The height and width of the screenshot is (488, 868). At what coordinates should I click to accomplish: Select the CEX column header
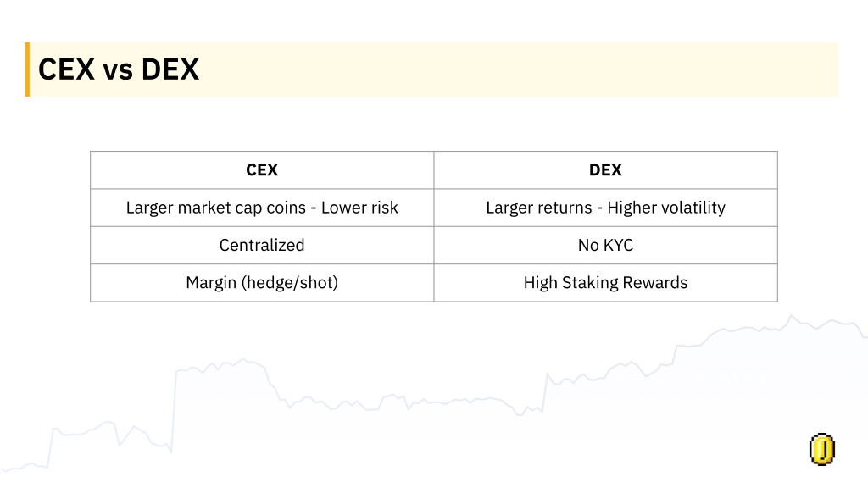[262, 169]
